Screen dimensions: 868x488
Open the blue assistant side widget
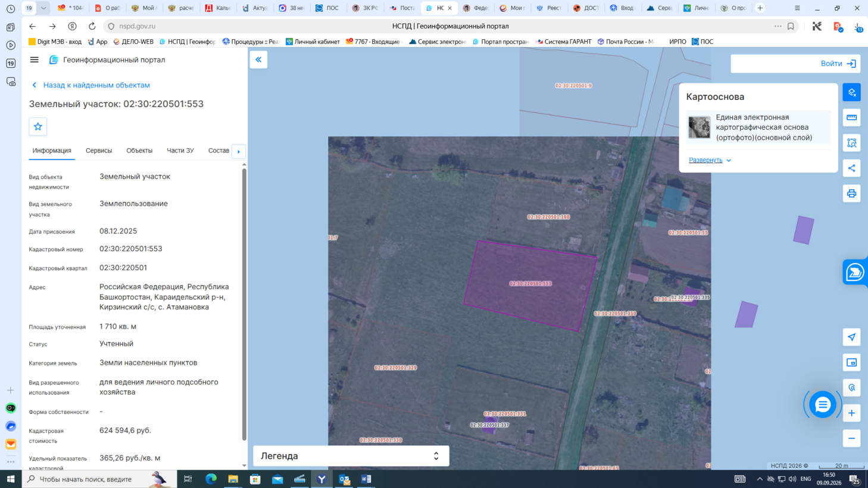(855, 273)
